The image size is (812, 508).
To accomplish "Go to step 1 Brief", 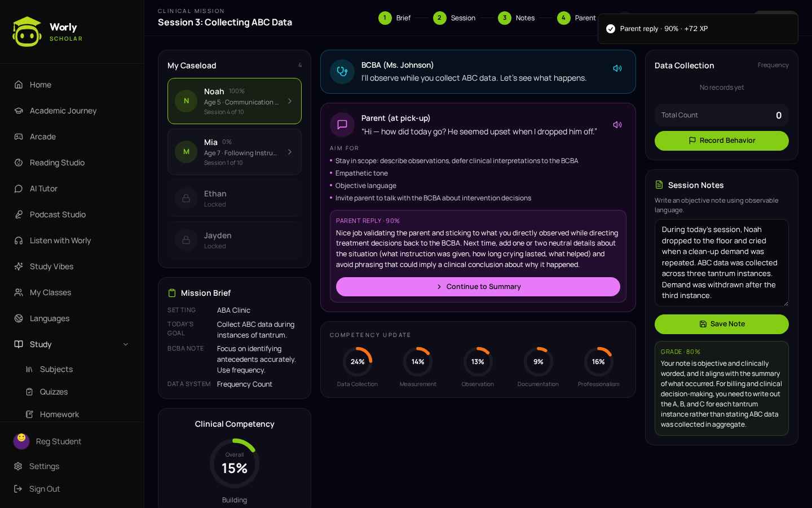I will [394, 18].
